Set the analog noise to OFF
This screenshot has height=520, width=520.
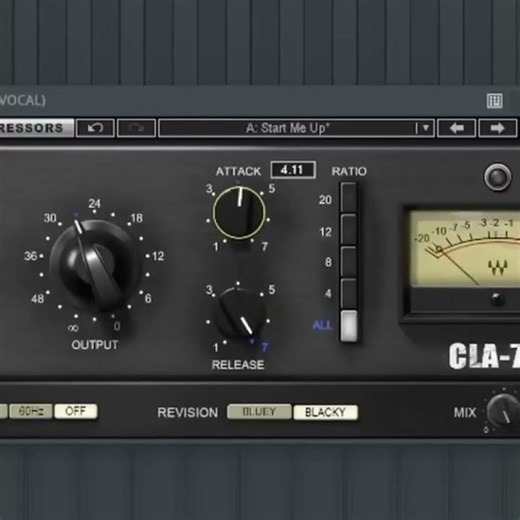point(76,411)
